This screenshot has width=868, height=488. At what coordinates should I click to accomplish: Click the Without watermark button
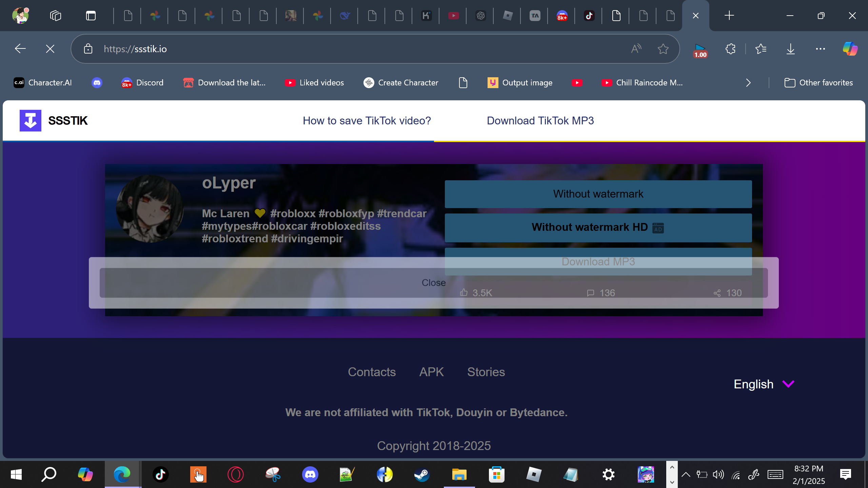[598, 194]
